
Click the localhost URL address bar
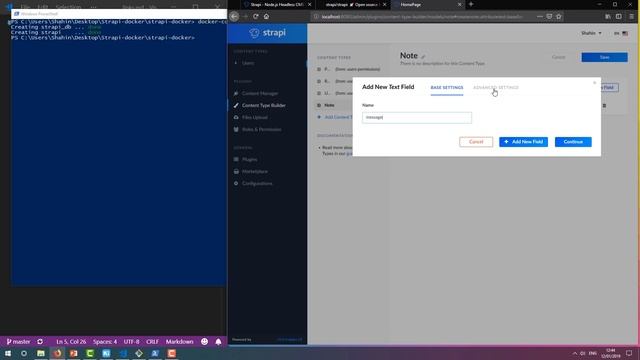click(x=422, y=17)
